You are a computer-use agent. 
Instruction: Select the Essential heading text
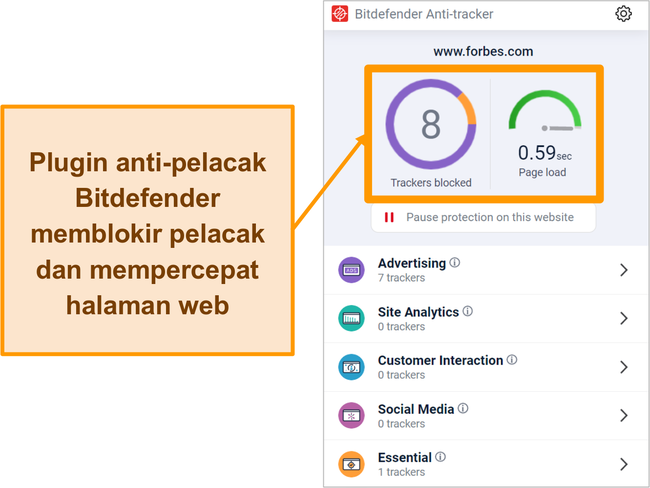[405, 458]
